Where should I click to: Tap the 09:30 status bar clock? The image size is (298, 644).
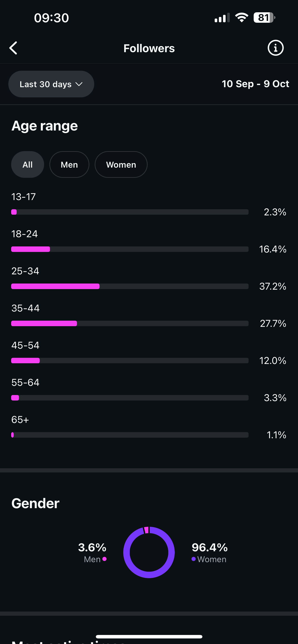tap(51, 18)
